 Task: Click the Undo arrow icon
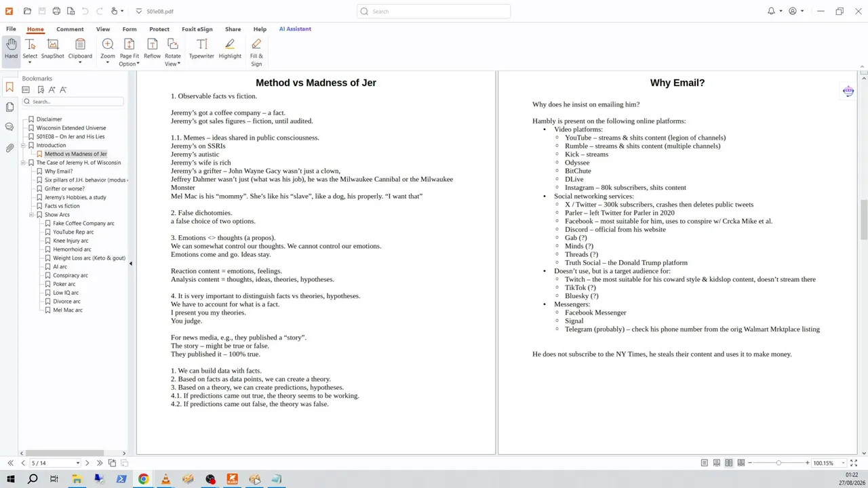coord(85,11)
